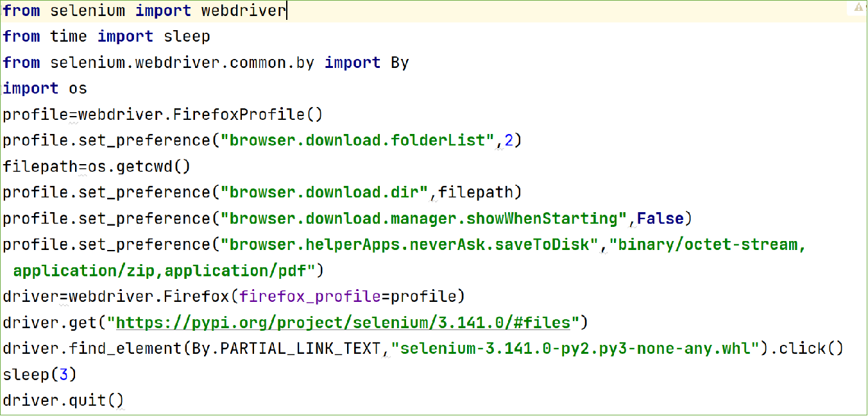Click the 'filepath' argument after browser.download.dir
The width and height of the screenshot is (868, 416).
coord(475,192)
